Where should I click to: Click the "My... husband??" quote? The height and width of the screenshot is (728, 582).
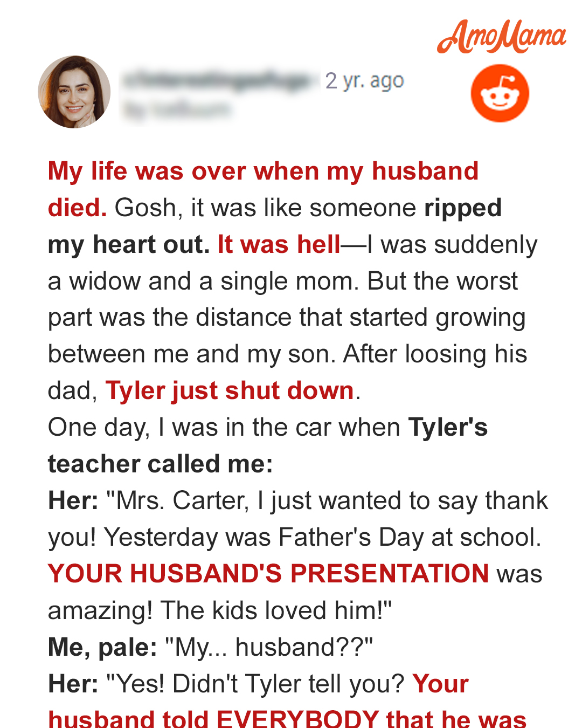(269, 647)
